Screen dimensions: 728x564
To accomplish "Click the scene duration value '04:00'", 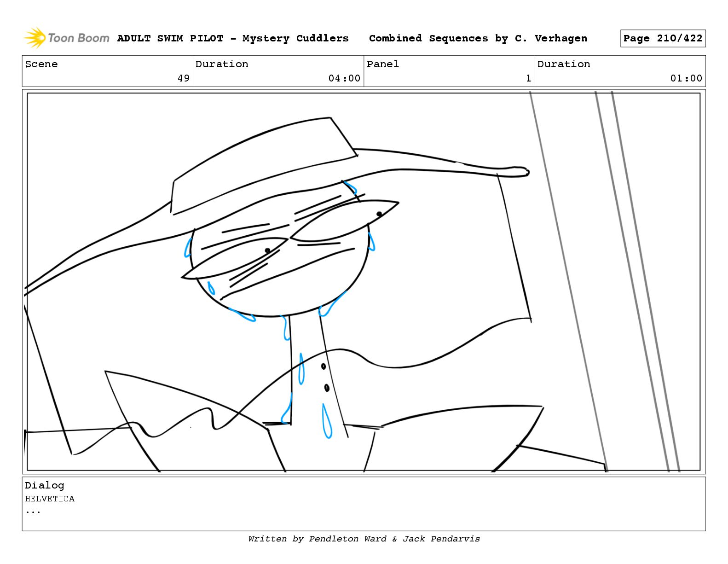I will pyautogui.click(x=344, y=78).
